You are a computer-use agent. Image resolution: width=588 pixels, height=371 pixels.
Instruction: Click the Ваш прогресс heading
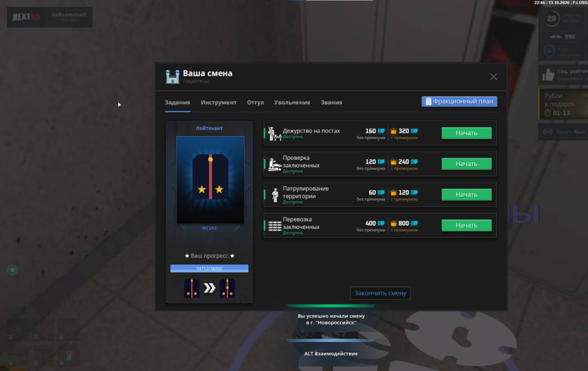pyautogui.click(x=209, y=256)
